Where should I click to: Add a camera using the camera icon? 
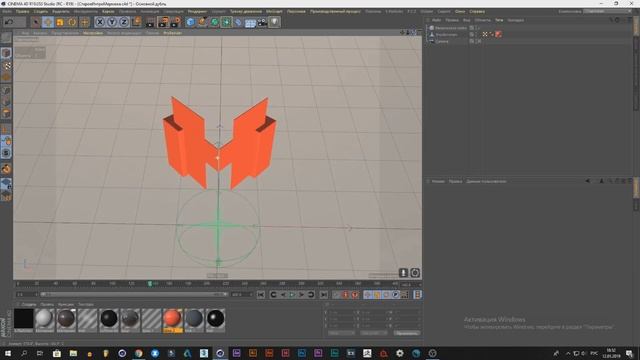click(262, 22)
